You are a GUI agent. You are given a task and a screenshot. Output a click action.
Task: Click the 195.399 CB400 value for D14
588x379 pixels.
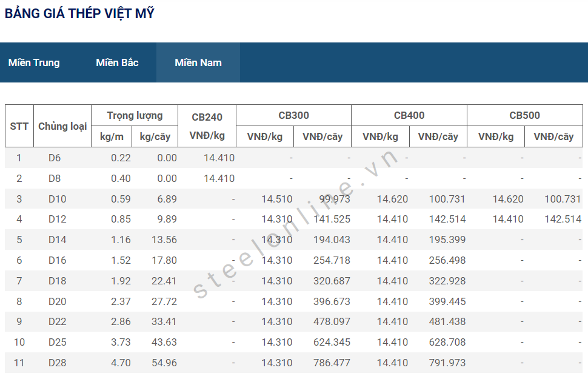pos(447,240)
